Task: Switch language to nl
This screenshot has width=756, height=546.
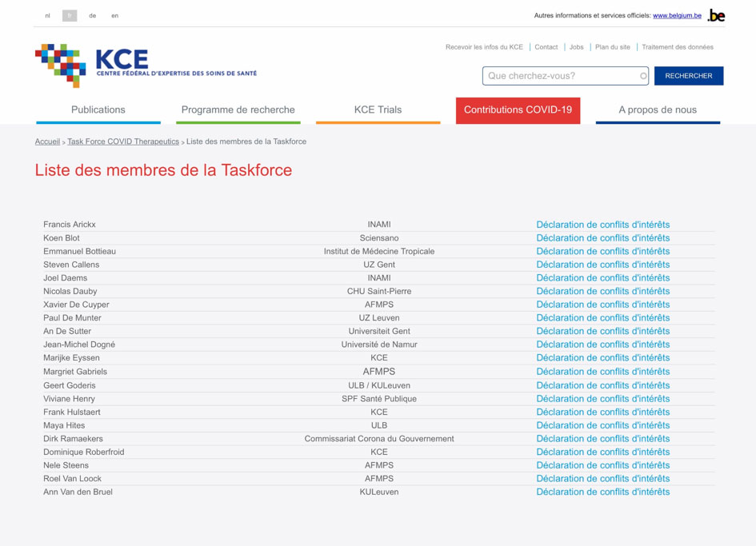Action: tap(47, 16)
